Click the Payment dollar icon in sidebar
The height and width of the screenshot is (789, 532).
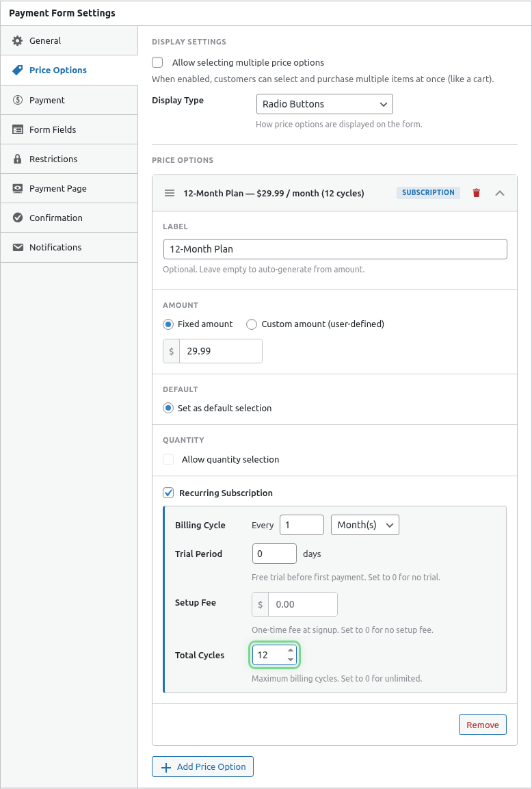click(18, 100)
